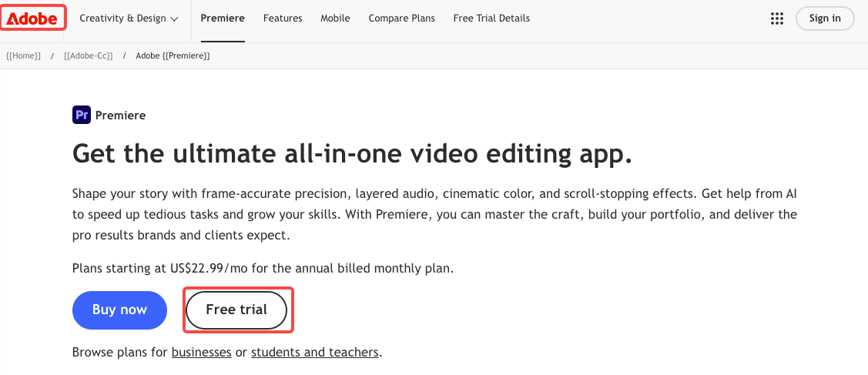The image size is (868, 375).
Task: Open the Mobile nav item
Action: pyautogui.click(x=335, y=18)
